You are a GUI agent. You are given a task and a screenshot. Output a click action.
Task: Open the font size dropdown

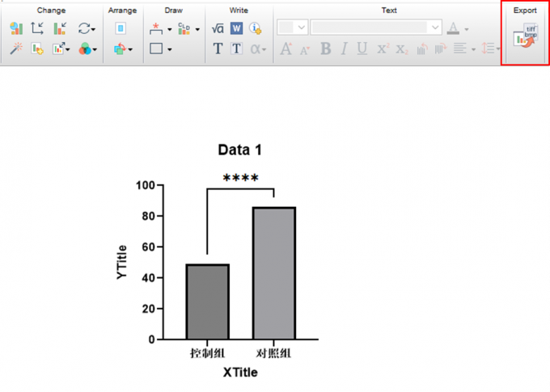point(302,27)
